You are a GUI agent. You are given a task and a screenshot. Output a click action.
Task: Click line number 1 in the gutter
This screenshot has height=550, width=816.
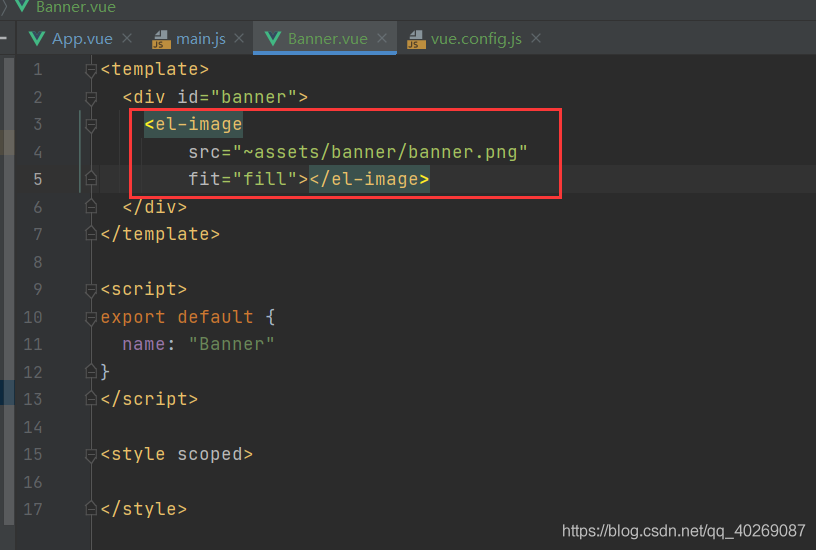click(37, 69)
